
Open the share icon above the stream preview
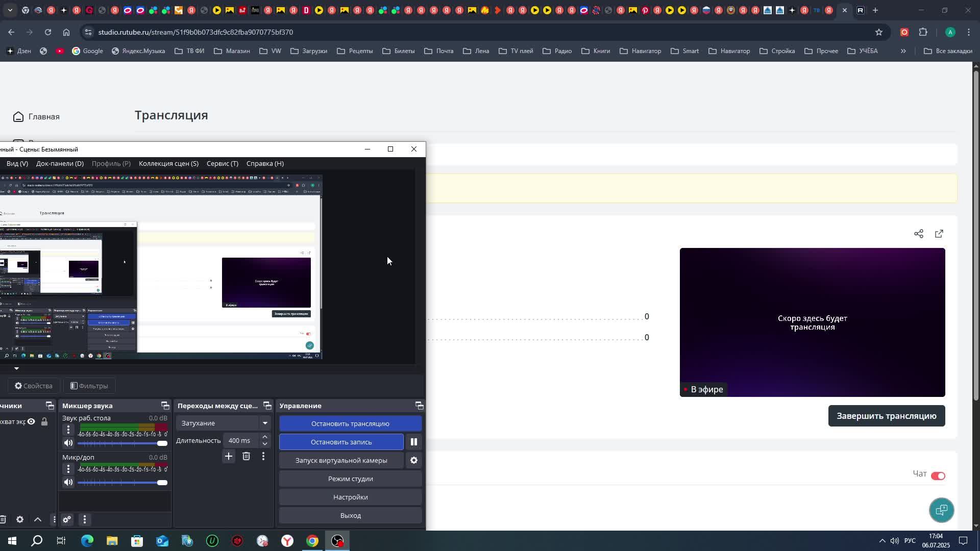pos(919,234)
